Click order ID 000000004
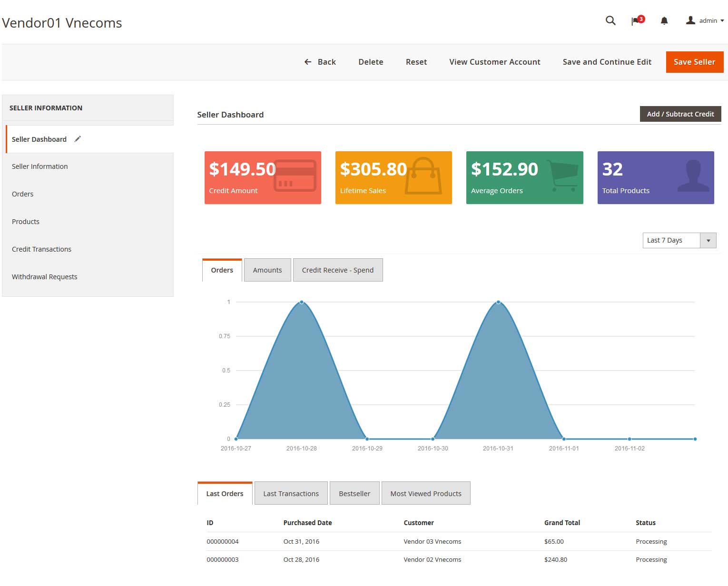The image size is (728, 586). pos(223,541)
